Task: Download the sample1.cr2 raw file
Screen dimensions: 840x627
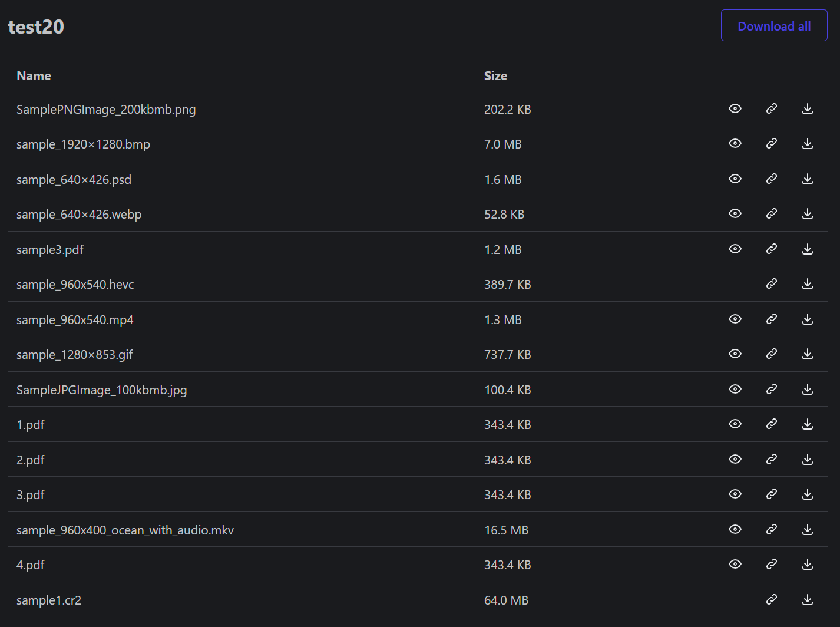Action: tap(807, 599)
